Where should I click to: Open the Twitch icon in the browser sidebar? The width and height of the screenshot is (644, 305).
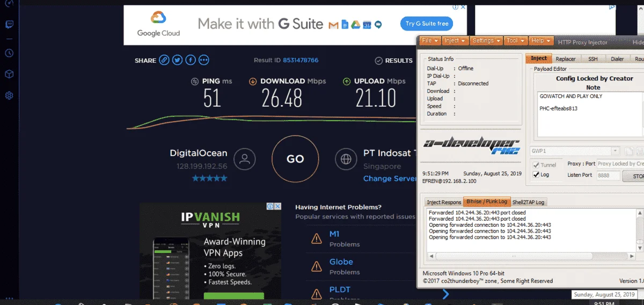click(x=9, y=25)
